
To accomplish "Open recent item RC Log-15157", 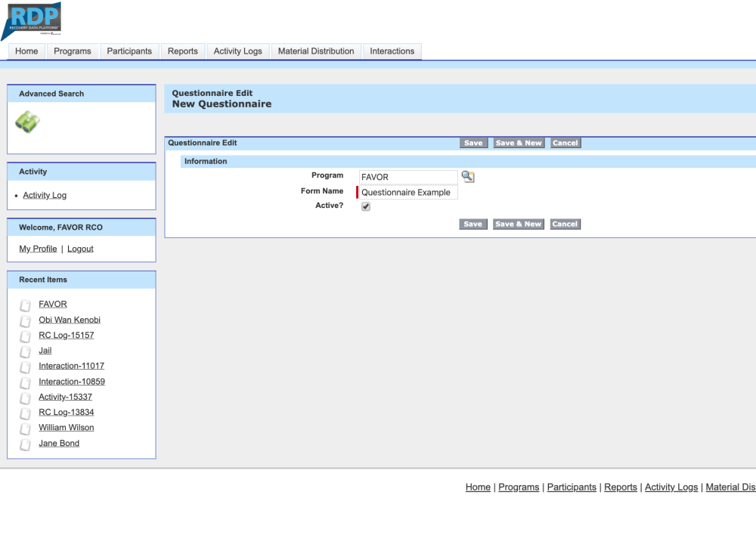I will [67, 335].
